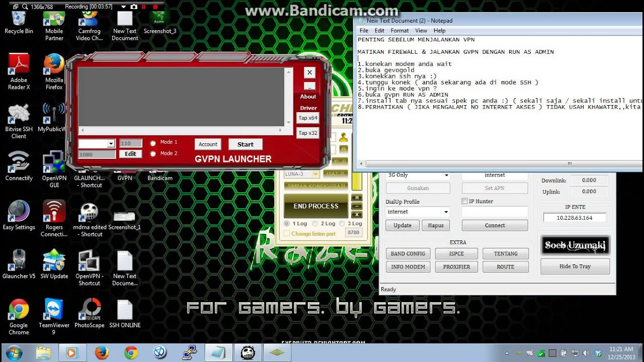This screenshot has width=644, height=362.
Task: Enable Change listen port checkbox
Action: pos(287,233)
